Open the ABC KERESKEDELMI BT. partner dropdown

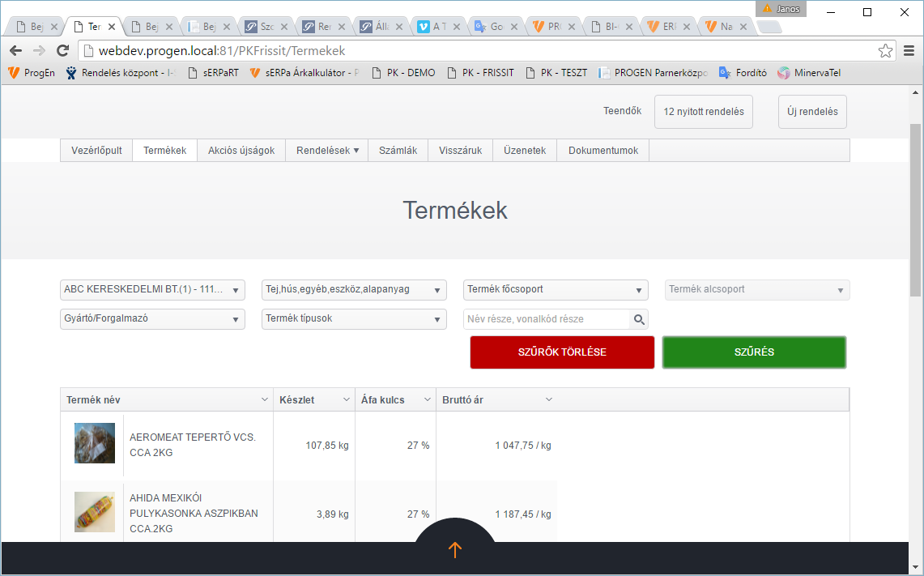(x=152, y=289)
